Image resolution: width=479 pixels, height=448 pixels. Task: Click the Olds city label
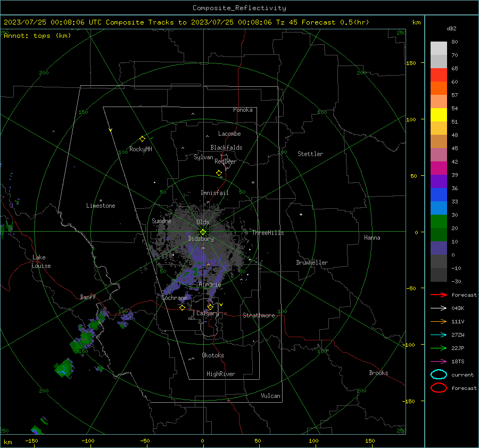coord(203,222)
